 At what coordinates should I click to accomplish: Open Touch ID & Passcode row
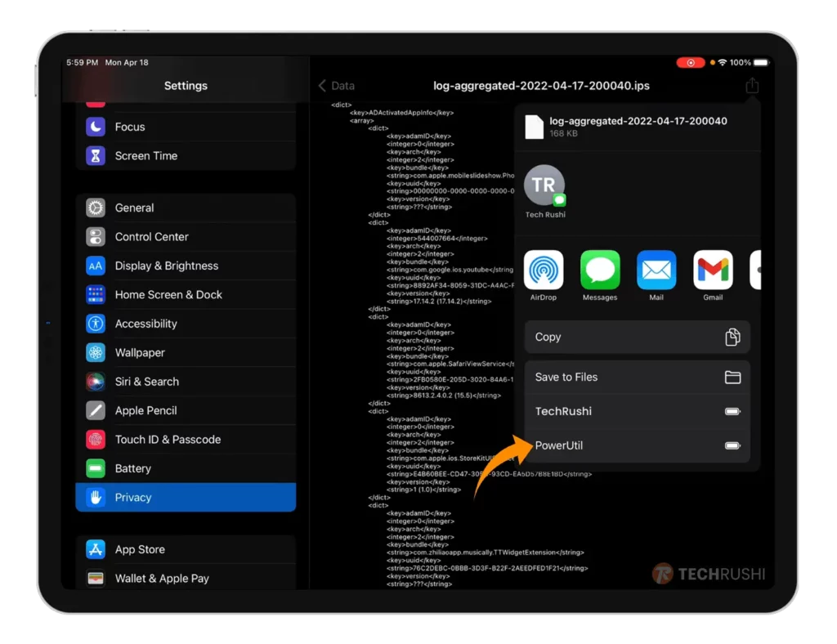point(186,439)
